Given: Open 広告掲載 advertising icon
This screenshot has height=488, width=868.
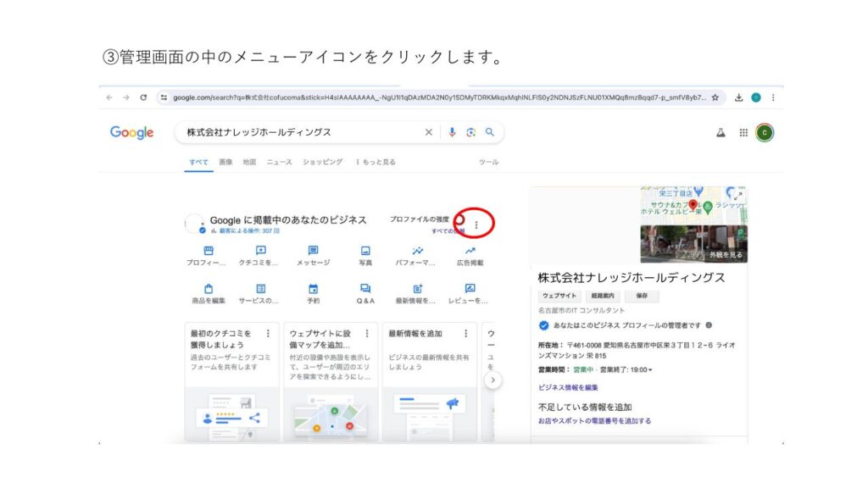Looking at the screenshot, I should coord(470,251).
